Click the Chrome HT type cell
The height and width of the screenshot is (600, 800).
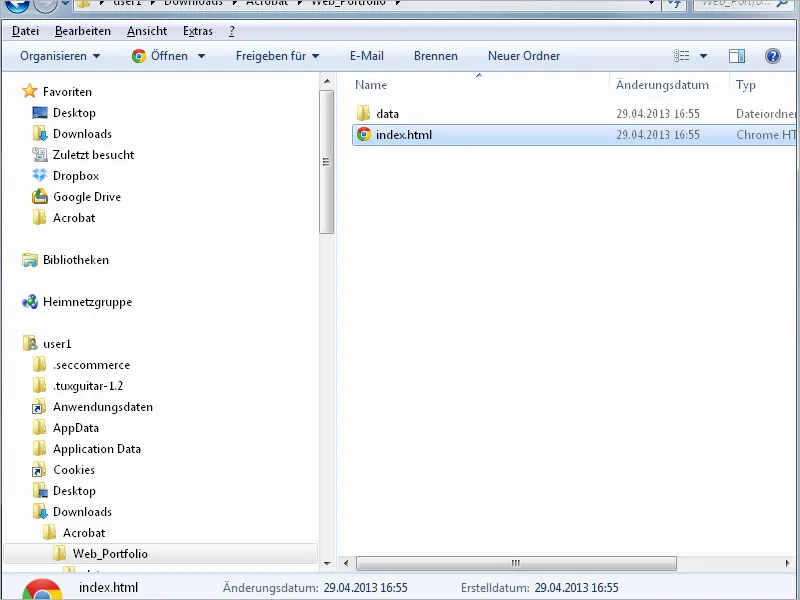pyautogui.click(x=765, y=135)
